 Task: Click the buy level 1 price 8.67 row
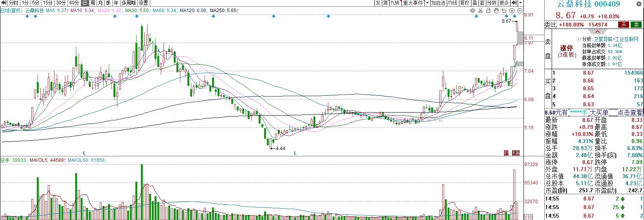[x=598, y=73]
